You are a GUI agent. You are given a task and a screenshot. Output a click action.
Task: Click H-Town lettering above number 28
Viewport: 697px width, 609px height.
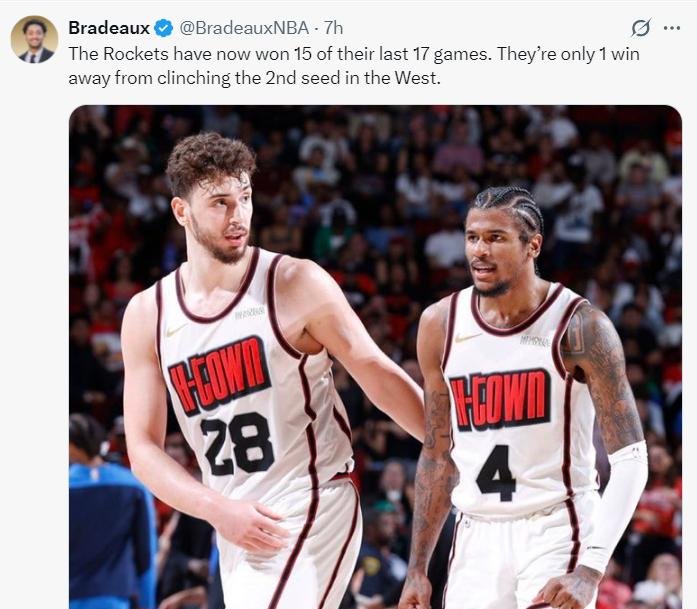219,375
